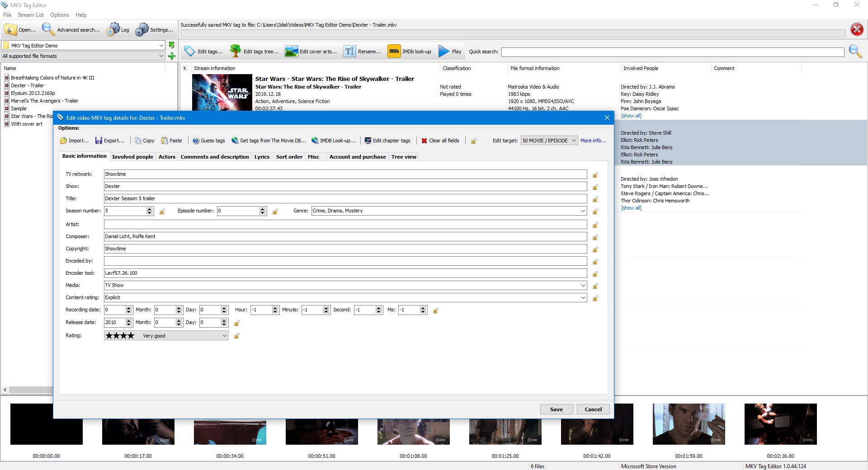Adjust the Release date year stepper
Image resolution: width=868 pixels, height=470 pixels.
[129, 322]
